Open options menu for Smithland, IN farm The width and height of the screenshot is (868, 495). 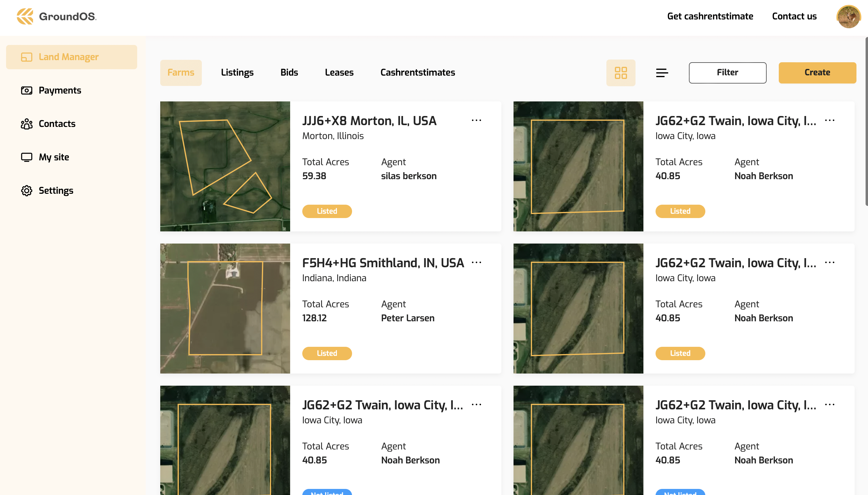[476, 262]
